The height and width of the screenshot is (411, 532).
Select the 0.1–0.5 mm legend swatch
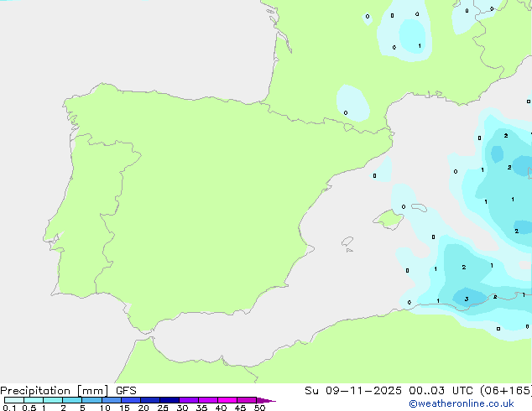pos(14,400)
